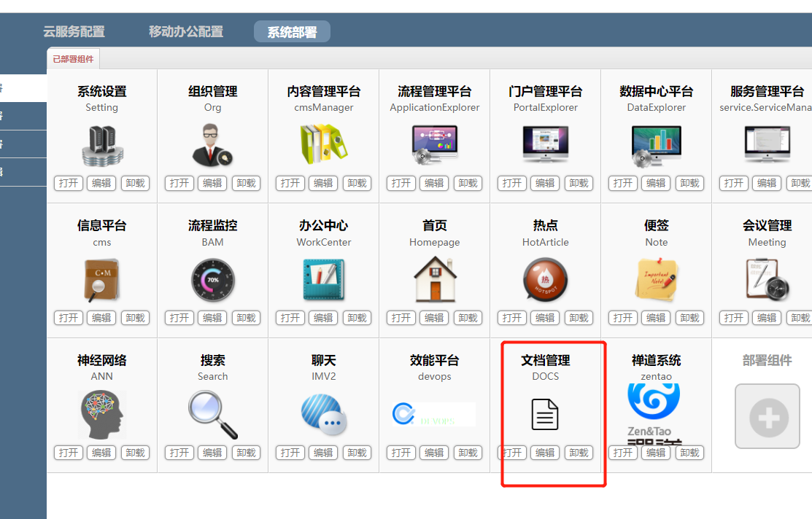Click the Setting server stack icon
Viewport: 812px width, 519px height.
click(102, 145)
